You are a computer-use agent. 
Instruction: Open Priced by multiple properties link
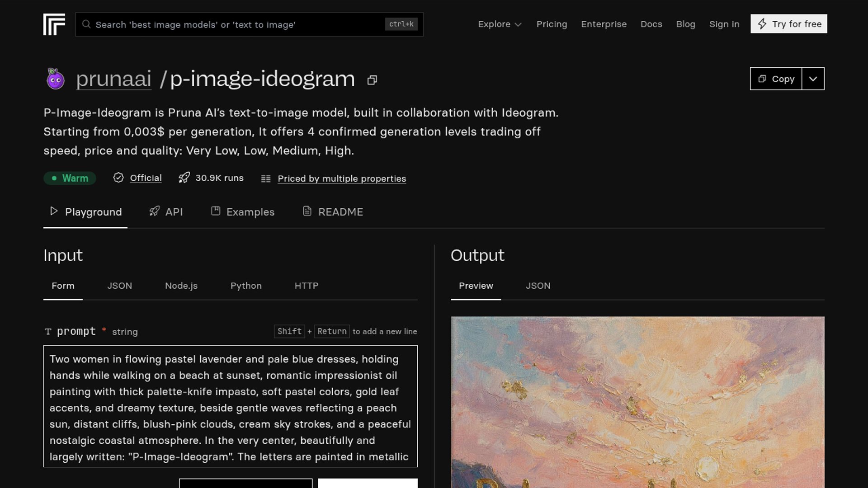point(342,178)
